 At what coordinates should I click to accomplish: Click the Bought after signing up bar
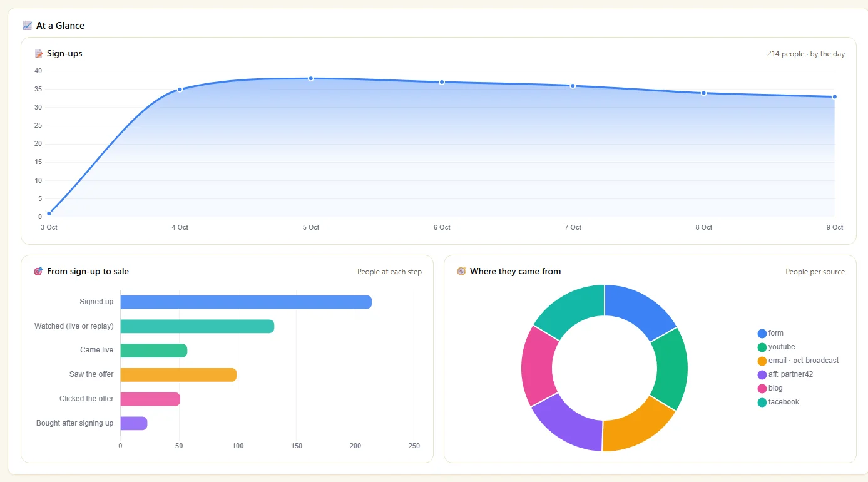click(134, 423)
